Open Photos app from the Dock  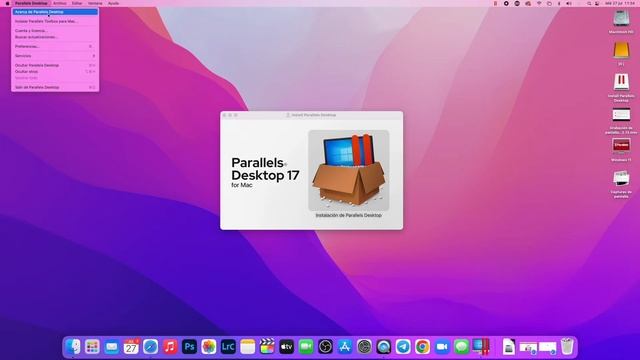pyautogui.click(x=209, y=347)
